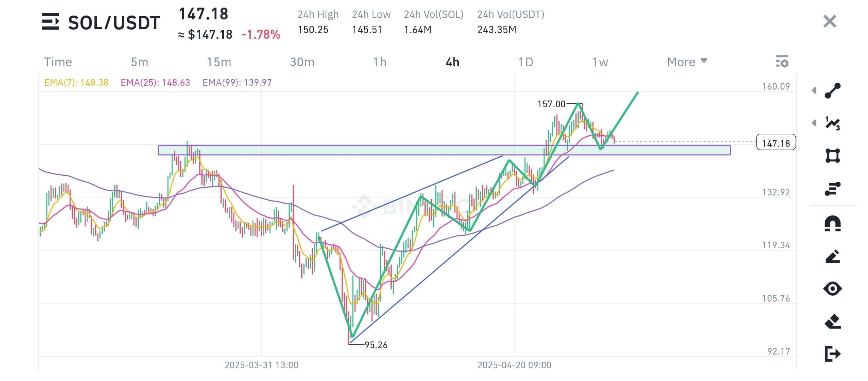Toggle drawings visibility with eye icon
The height and width of the screenshot is (381, 868).
[x=833, y=289]
